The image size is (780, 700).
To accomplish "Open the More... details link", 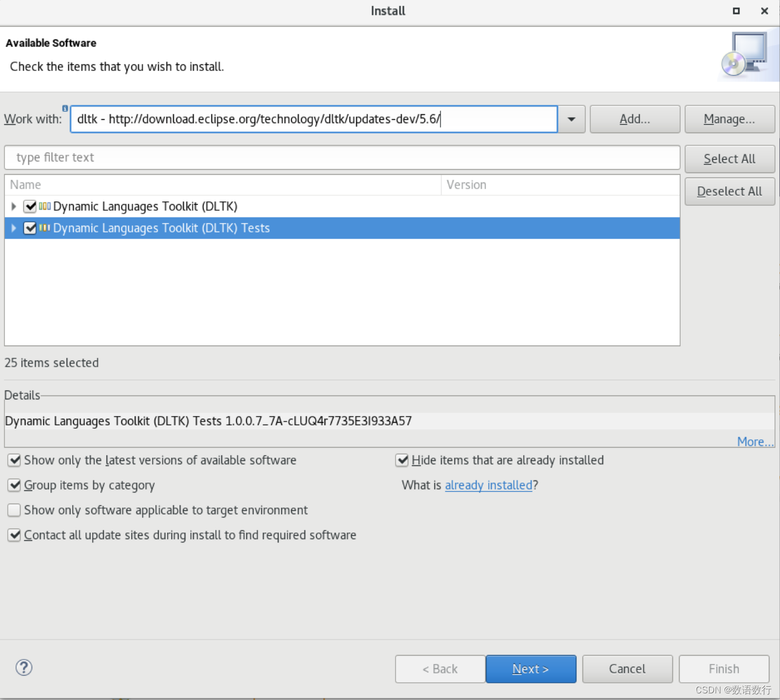I will point(755,442).
